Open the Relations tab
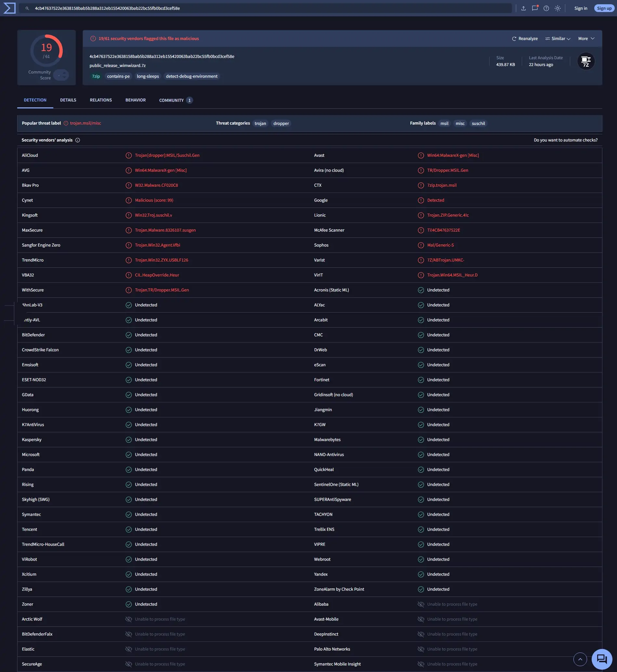The height and width of the screenshot is (672, 617). pyautogui.click(x=101, y=100)
